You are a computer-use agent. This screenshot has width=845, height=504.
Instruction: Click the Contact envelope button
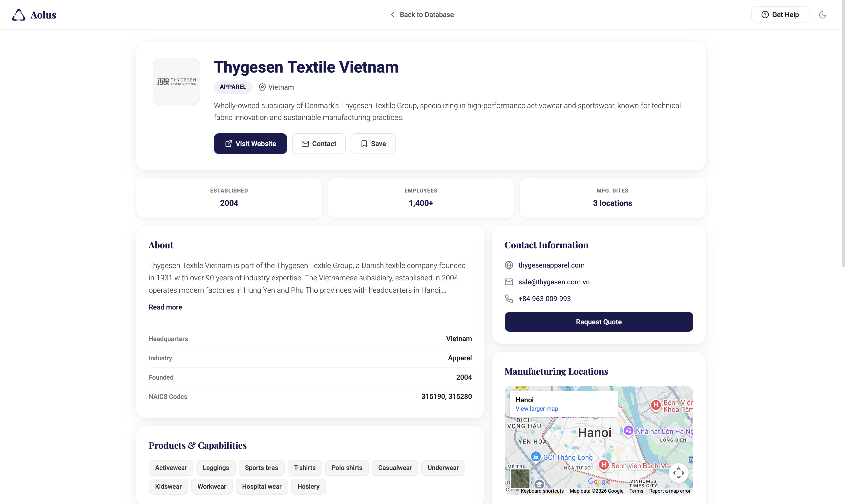click(x=318, y=144)
